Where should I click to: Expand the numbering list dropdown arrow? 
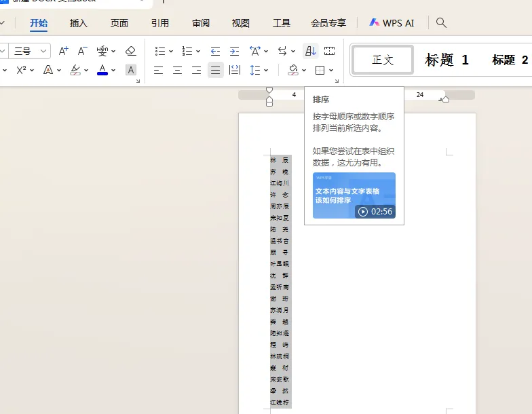[x=198, y=52]
